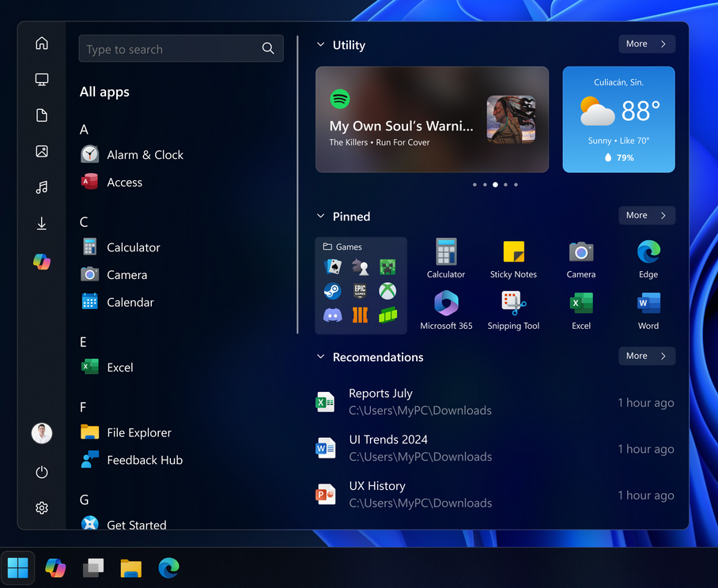Open pinned Calculator app
The height and width of the screenshot is (588, 718).
coord(446,258)
